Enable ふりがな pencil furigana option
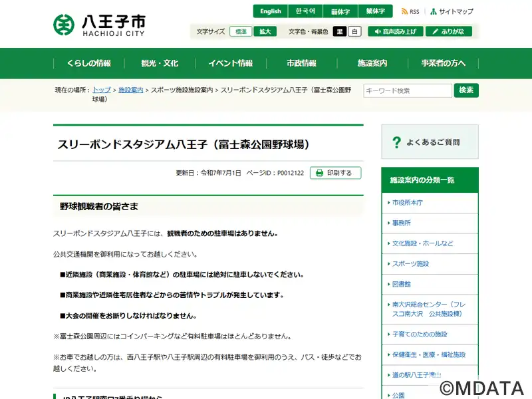 tap(448, 31)
